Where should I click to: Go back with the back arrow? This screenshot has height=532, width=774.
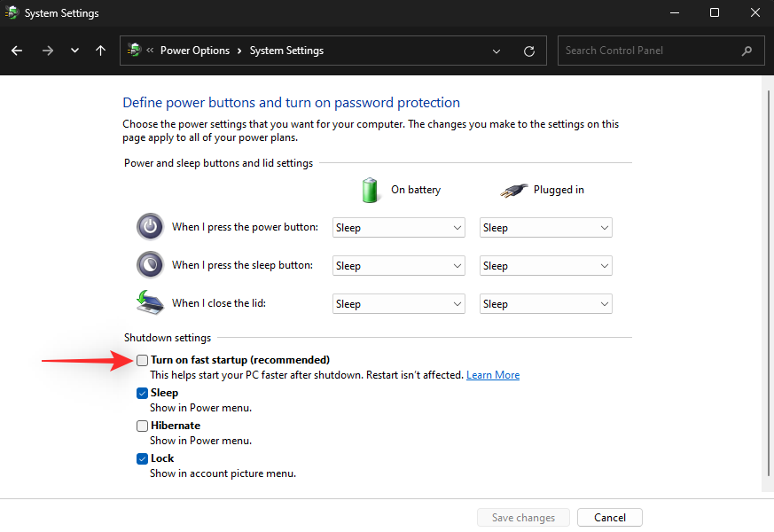tap(17, 51)
